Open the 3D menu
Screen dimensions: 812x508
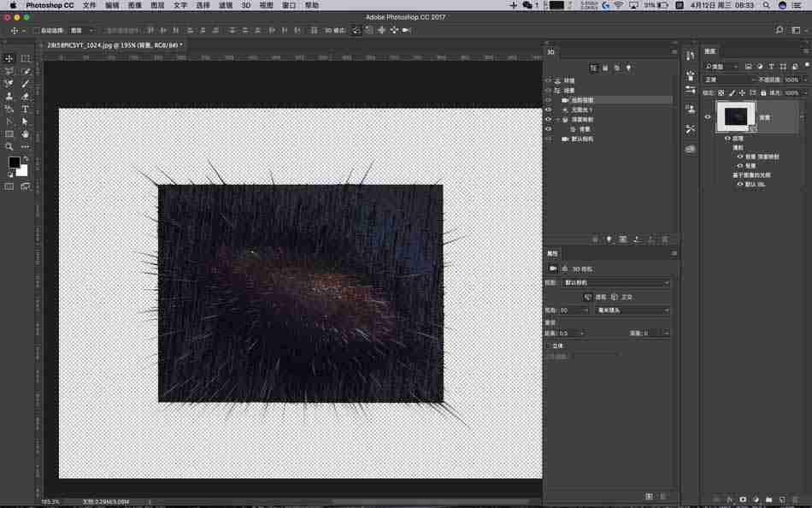point(246,5)
